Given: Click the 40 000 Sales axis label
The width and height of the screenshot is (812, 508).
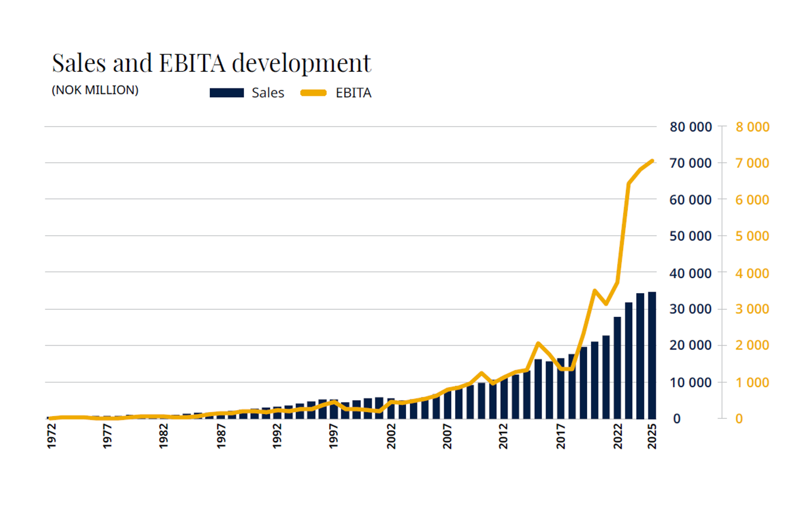Looking at the screenshot, I should (690, 273).
